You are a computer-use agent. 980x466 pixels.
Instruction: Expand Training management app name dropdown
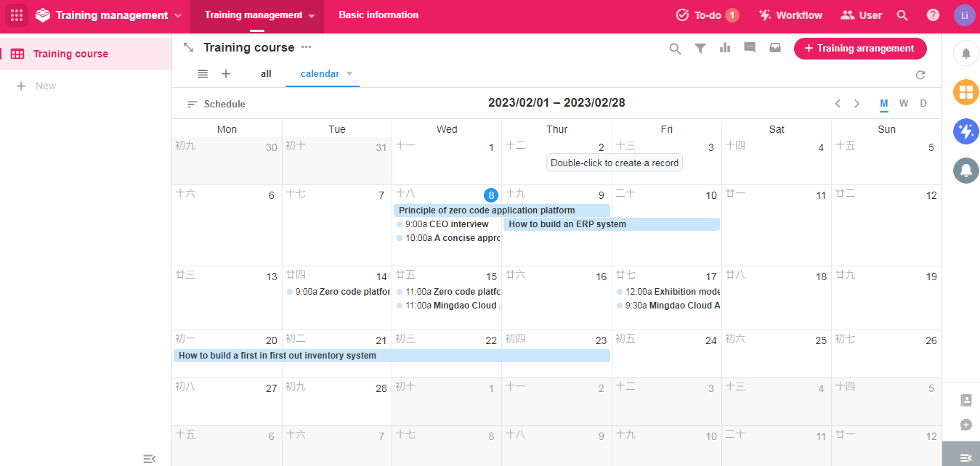tap(178, 15)
